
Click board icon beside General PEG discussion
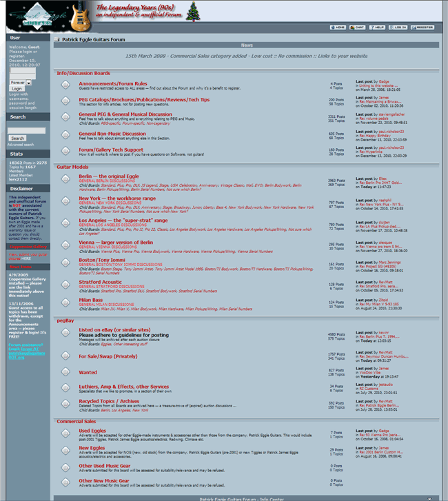pyautogui.click(x=65, y=117)
